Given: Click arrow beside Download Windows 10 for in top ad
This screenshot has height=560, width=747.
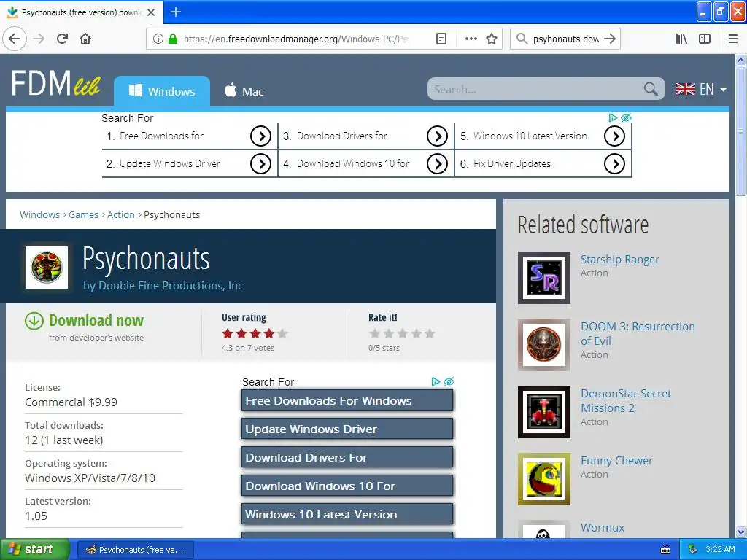Looking at the screenshot, I should pyautogui.click(x=438, y=164).
